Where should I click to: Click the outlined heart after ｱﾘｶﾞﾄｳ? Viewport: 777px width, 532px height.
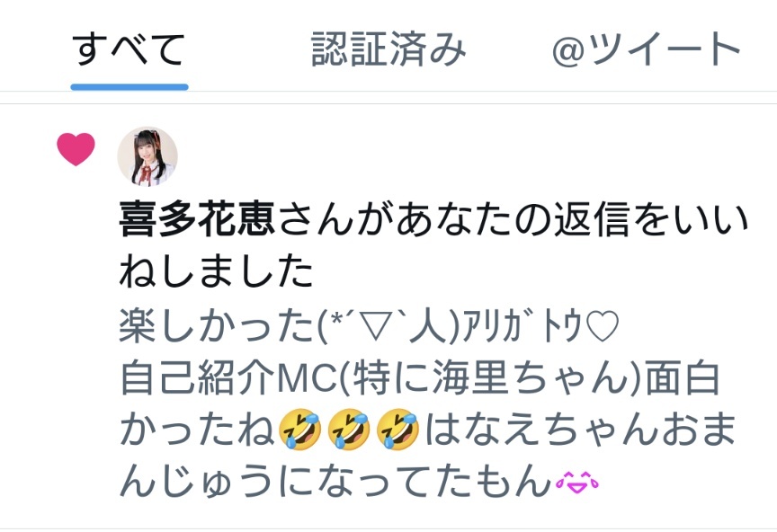click(602, 326)
